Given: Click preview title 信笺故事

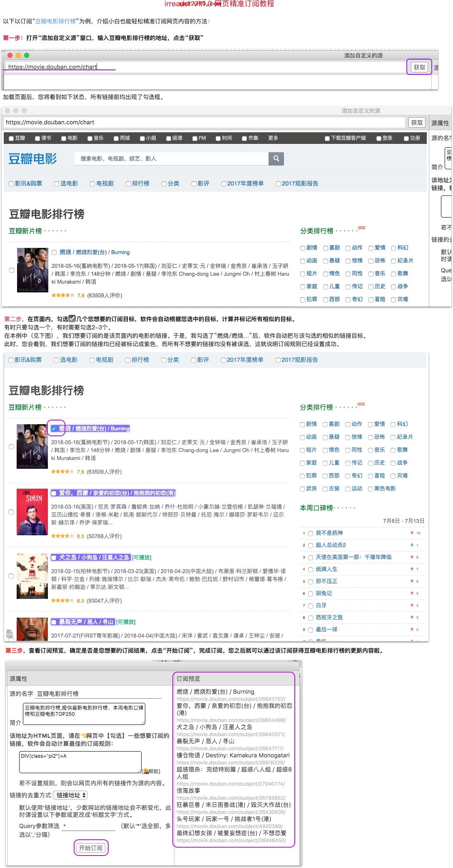Looking at the screenshot, I should (x=188, y=790).
